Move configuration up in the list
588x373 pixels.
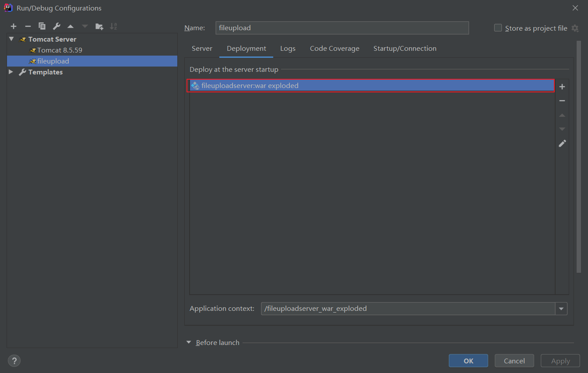(70, 26)
